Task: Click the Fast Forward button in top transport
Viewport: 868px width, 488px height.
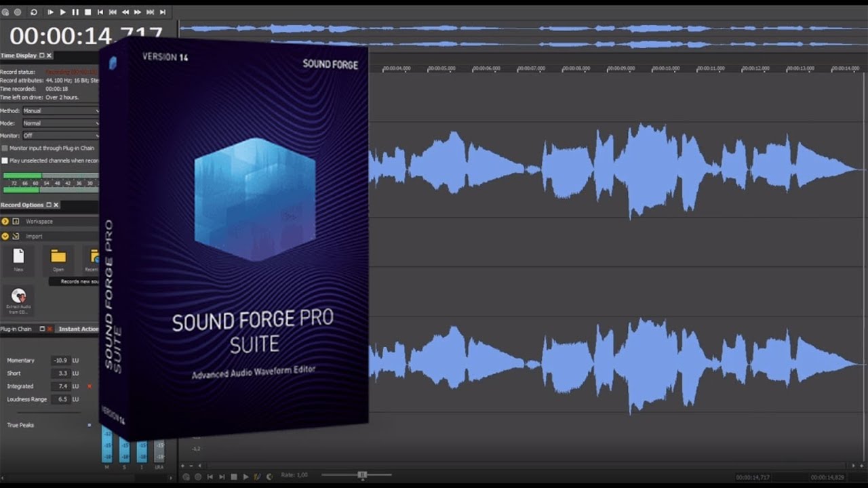Action: point(138,12)
